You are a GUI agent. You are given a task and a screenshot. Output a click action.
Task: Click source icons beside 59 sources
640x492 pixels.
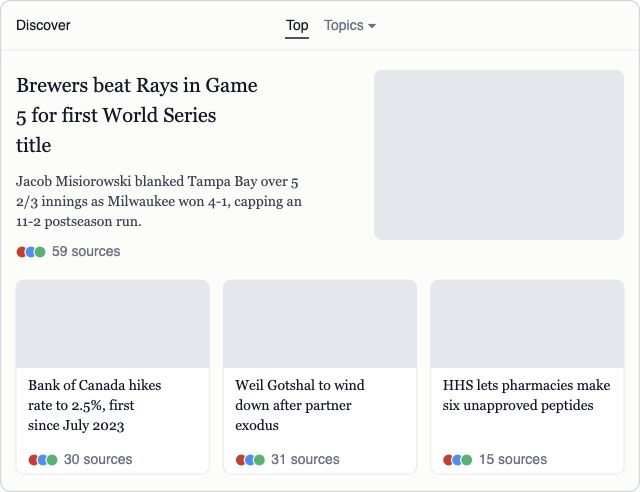coord(31,252)
